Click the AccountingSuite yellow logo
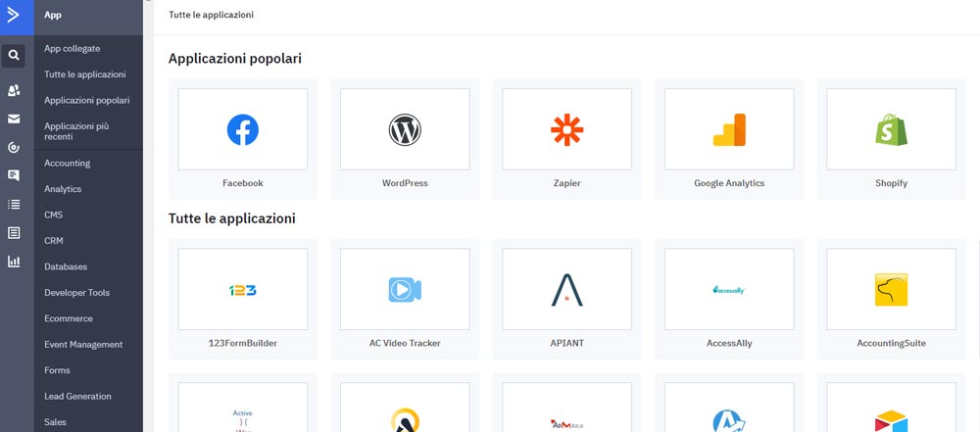 point(891,289)
